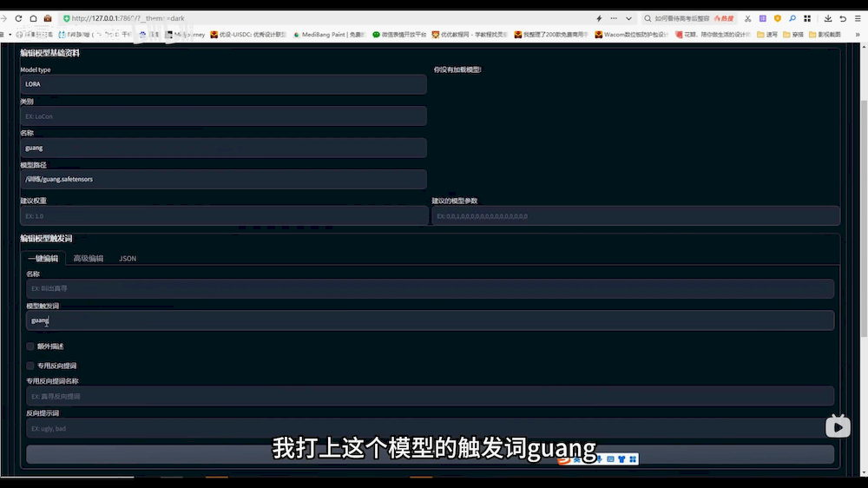Screen dimensions: 868x488
Task: Click the lightning bolt speed-mode icon
Action: (598, 18)
